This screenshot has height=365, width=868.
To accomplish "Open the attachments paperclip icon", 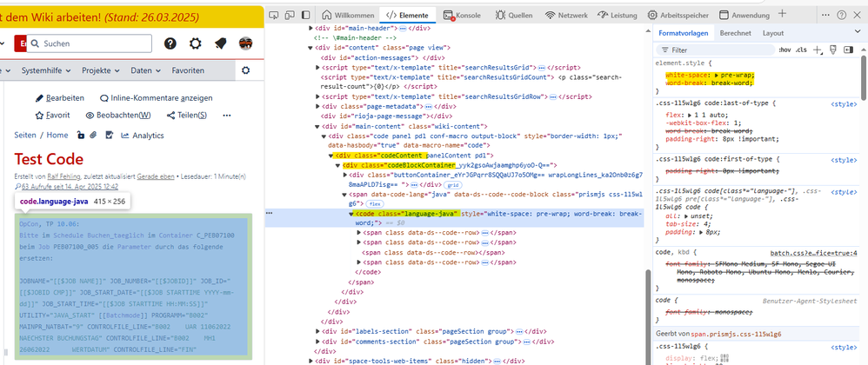I will point(94,135).
